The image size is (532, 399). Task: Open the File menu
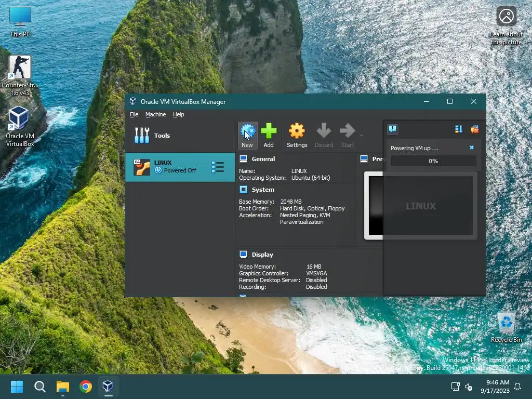[x=134, y=114]
